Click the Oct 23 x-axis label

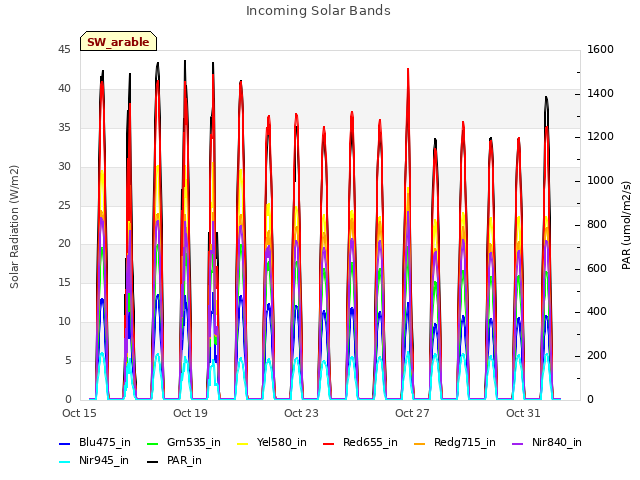click(x=301, y=413)
